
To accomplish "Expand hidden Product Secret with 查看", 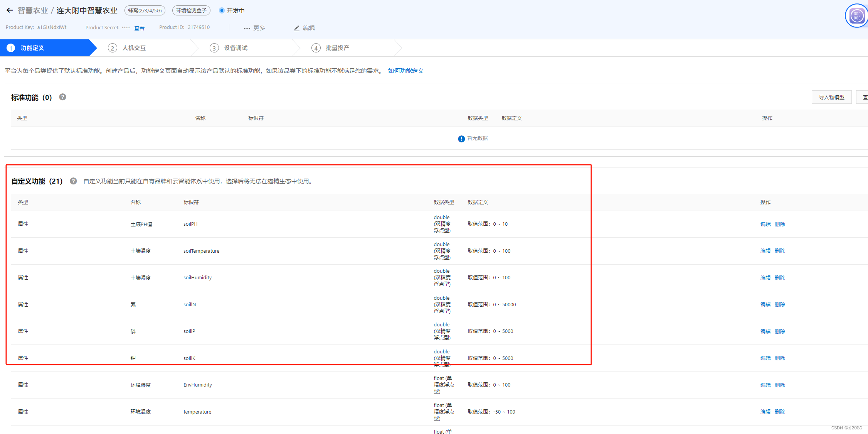I will (x=139, y=27).
